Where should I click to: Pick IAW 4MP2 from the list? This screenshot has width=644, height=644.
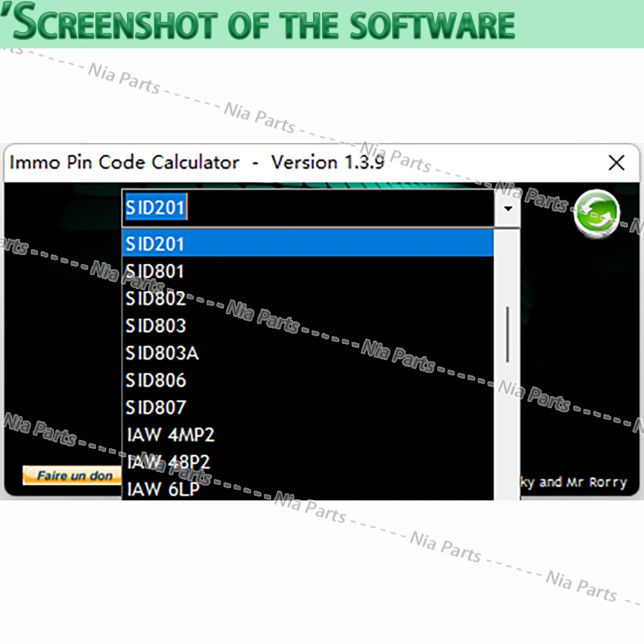point(308,434)
